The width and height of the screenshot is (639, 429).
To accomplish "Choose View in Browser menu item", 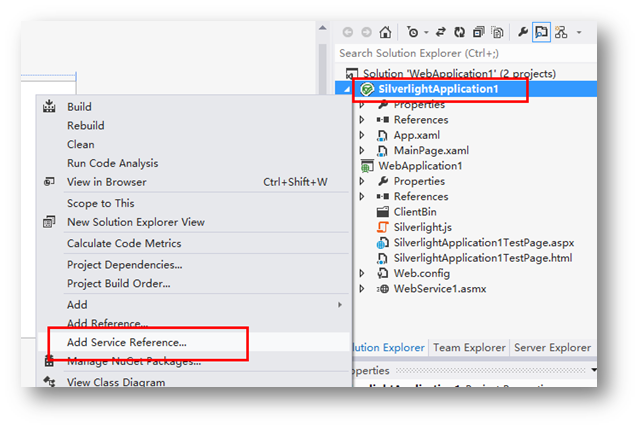I will [194, 182].
